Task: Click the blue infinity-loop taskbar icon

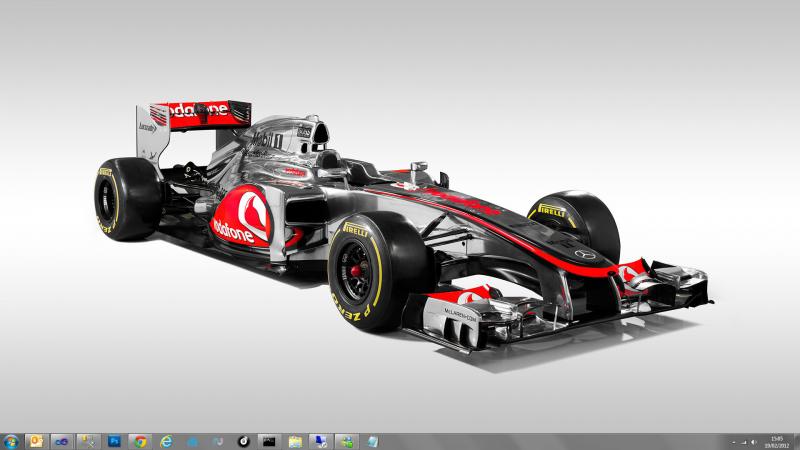Action: pyautogui.click(x=62, y=442)
